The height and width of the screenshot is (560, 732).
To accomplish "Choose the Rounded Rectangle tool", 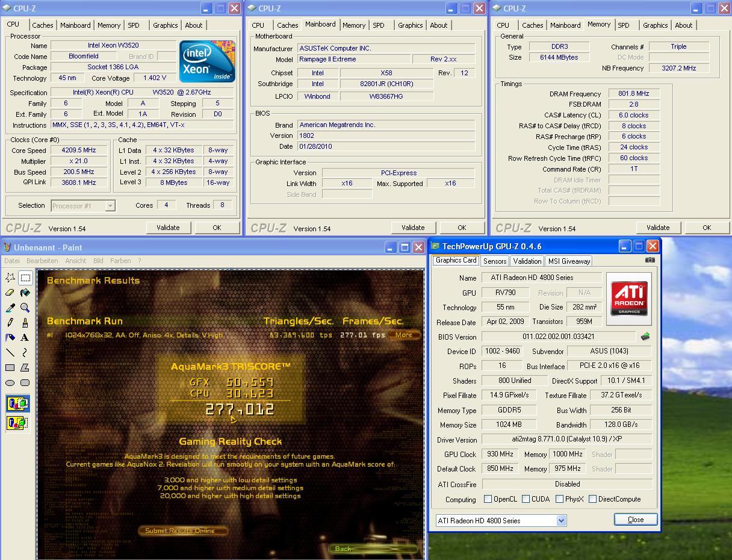I will pos(25,383).
